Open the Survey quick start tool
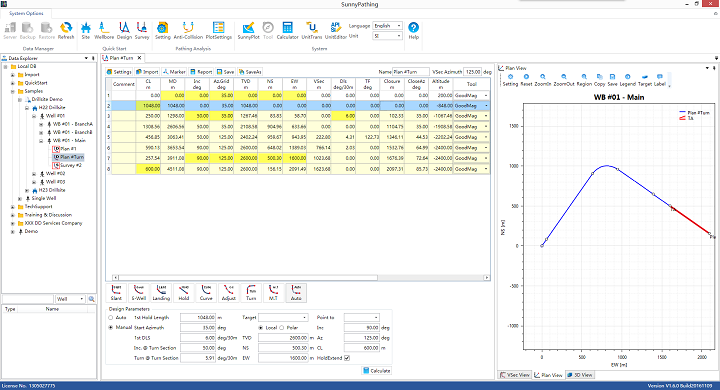This screenshot has height=390, width=720. click(x=142, y=30)
